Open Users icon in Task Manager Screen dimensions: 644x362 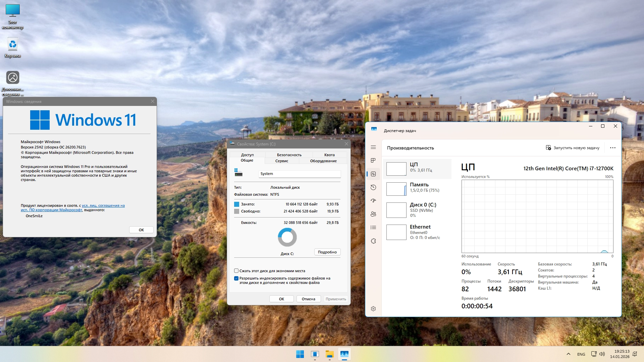coord(373,214)
